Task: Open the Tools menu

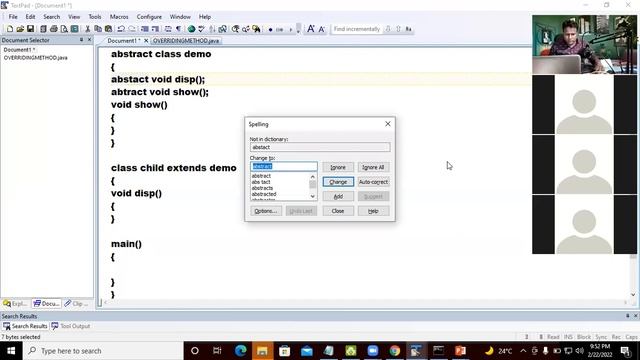Action: coord(95,17)
